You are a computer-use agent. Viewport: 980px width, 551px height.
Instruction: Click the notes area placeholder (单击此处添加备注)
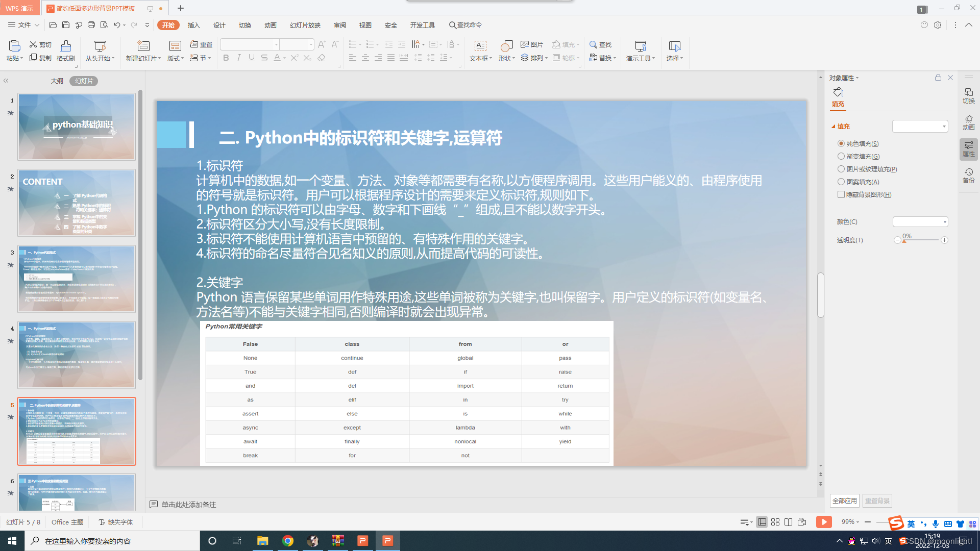189,504
